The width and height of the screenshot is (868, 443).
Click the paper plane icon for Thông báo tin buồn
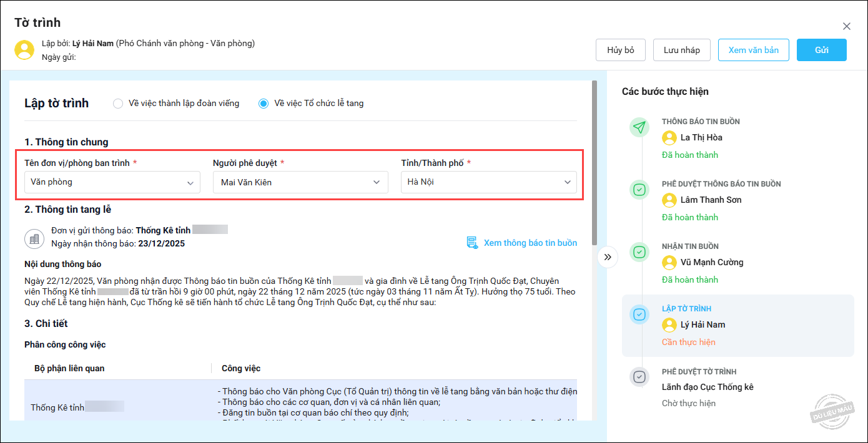tap(639, 127)
